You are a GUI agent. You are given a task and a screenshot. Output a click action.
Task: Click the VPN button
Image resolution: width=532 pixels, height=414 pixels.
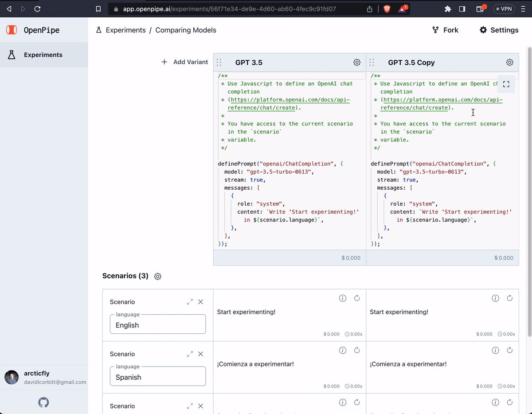tap(504, 9)
